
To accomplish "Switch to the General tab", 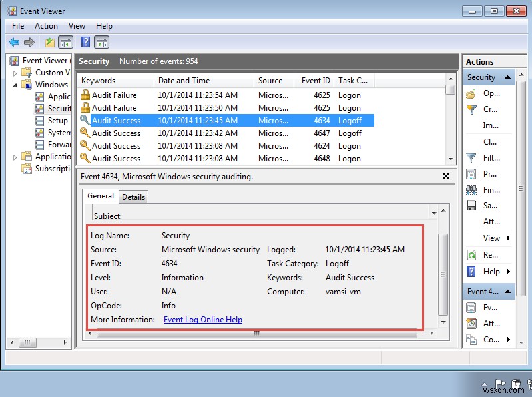I will [x=101, y=196].
